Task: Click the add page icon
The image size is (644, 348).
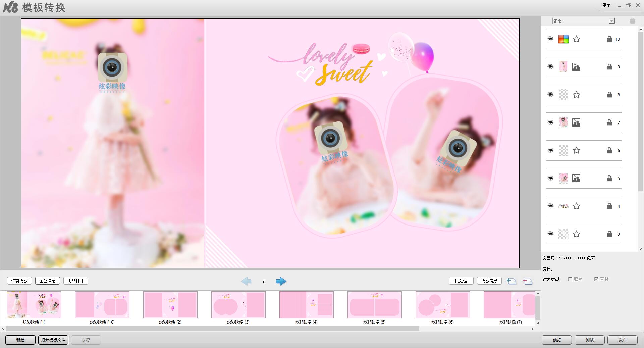Action: click(x=511, y=281)
